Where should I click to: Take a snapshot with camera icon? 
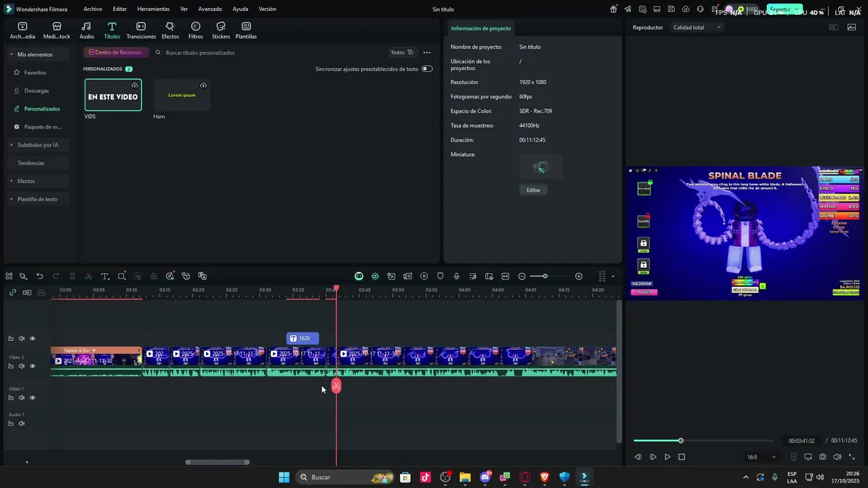pyautogui.click(x=823, y=457)
